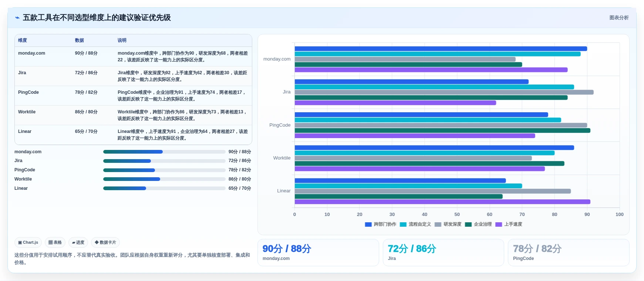The image size is (644, 281).
Task: Open the 90分 / 88分 monday.com data card
Action: (x=318, y=253)
